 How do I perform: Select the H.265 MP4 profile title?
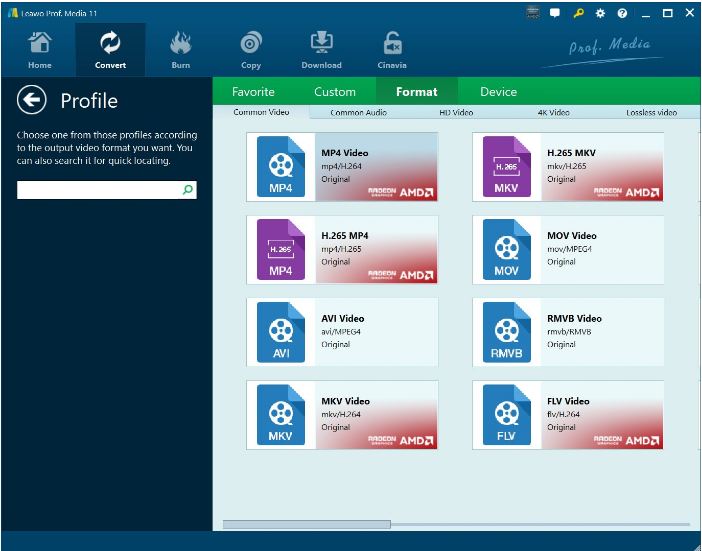[x=345, y=235]
